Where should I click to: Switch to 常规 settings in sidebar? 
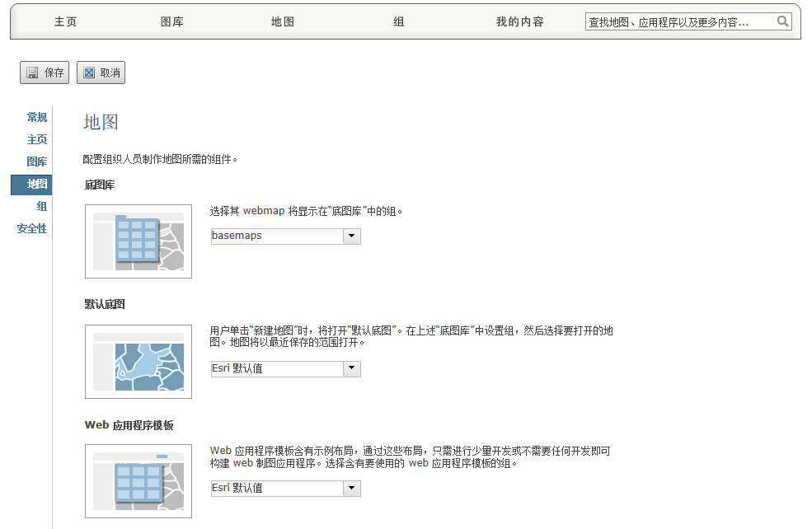37,118
